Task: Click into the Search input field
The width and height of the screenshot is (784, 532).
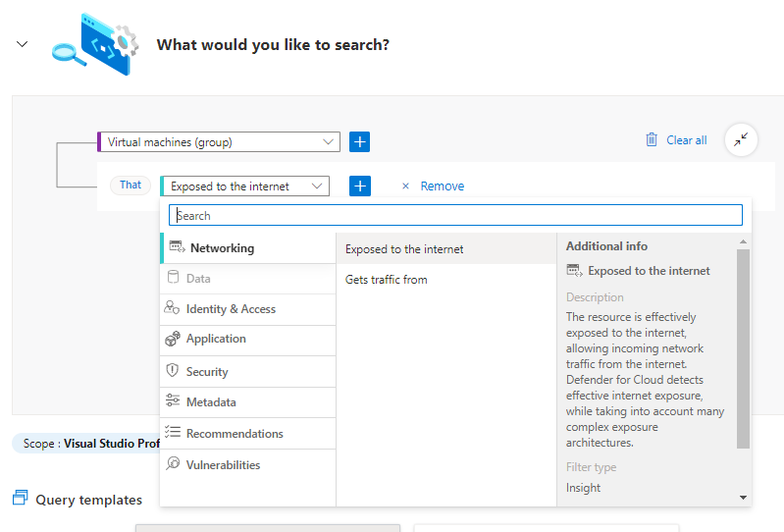Action: (455, 215)
